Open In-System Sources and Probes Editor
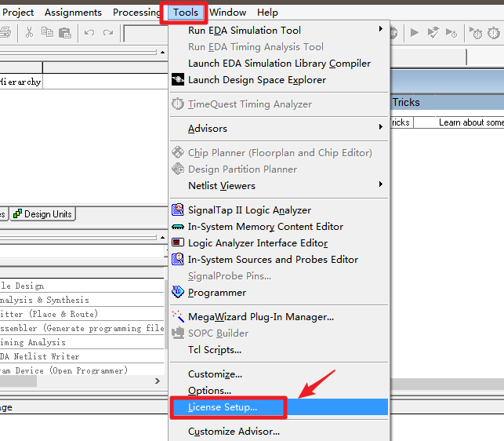Viewport: 504px width, 441px height. click(x=279, y=260)
